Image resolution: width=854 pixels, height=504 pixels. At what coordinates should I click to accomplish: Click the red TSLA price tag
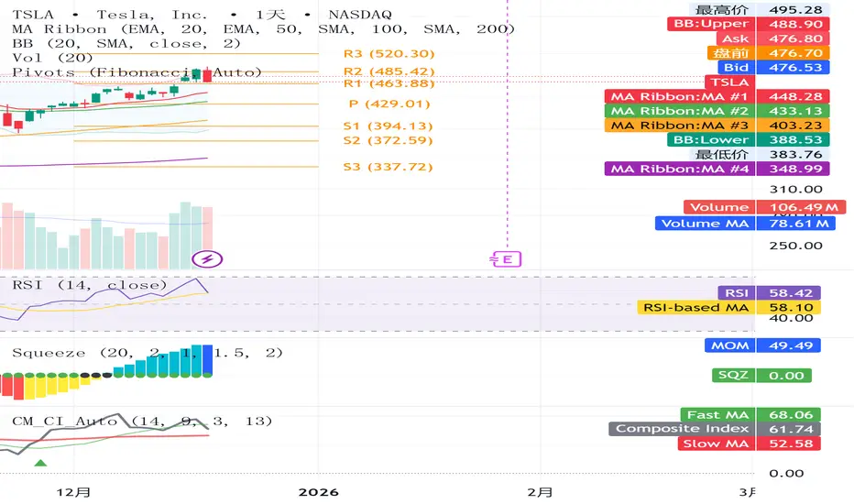tap(729, 82)
